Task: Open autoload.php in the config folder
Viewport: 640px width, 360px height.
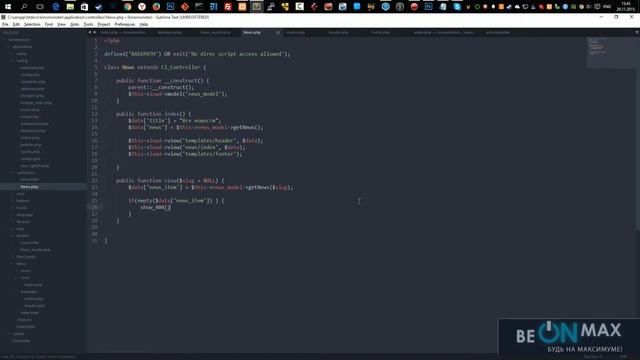Action: (32, 68)
